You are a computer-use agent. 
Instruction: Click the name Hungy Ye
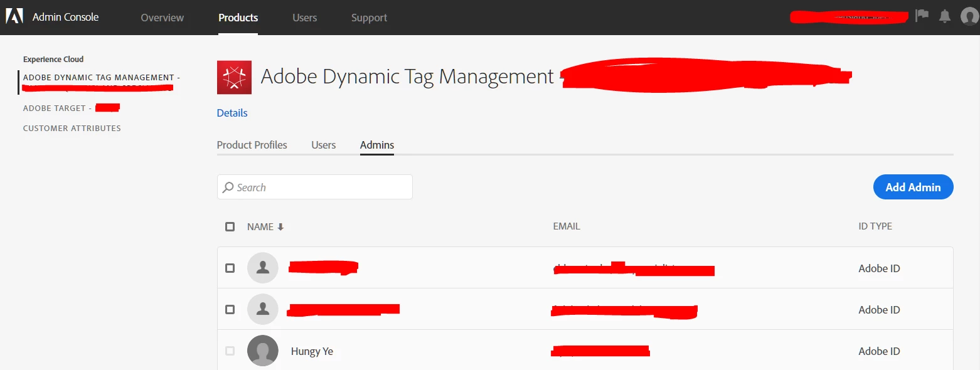point(312,351)
